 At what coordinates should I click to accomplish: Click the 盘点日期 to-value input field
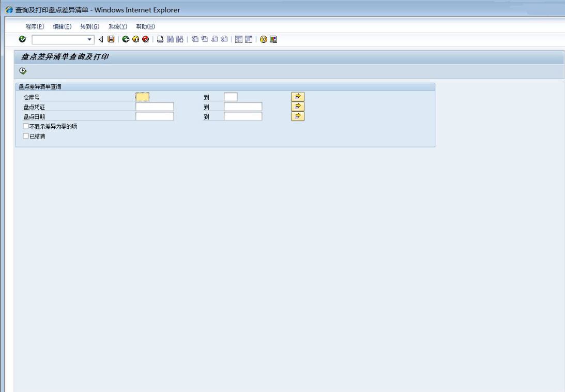point(243,116)
